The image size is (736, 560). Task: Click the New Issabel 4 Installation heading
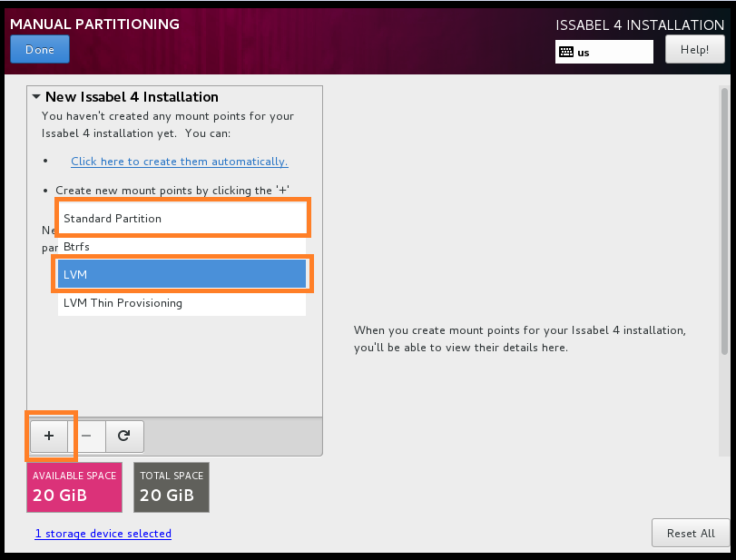132,96
